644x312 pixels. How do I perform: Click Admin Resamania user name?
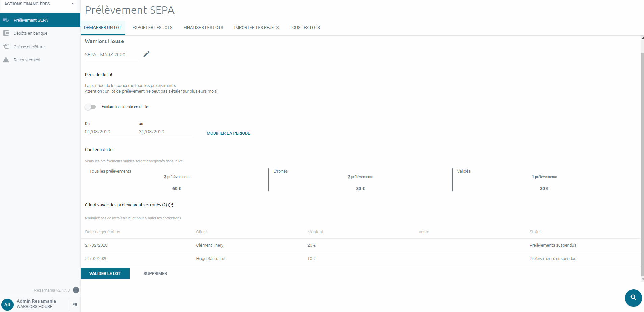36,301
